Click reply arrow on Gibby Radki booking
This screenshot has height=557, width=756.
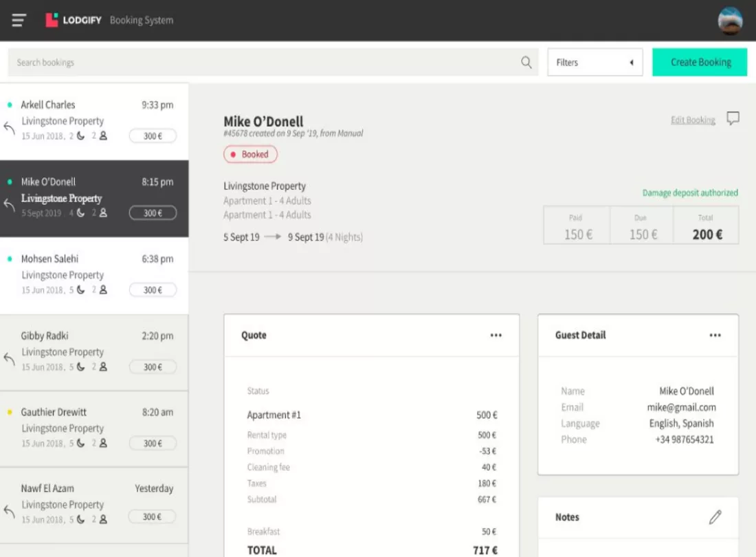9,359
